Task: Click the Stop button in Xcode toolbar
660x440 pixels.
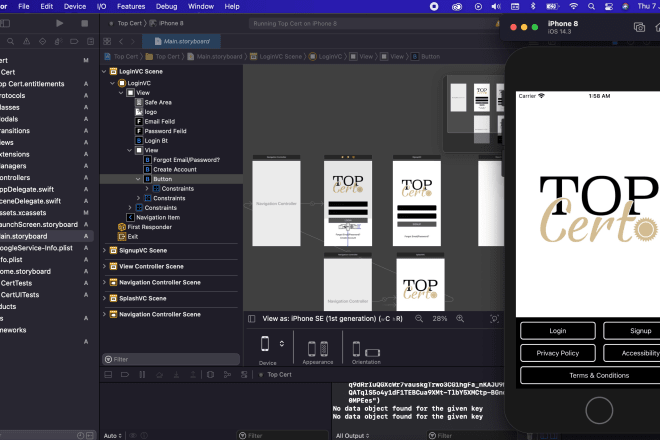Action: tap(85, 23)
